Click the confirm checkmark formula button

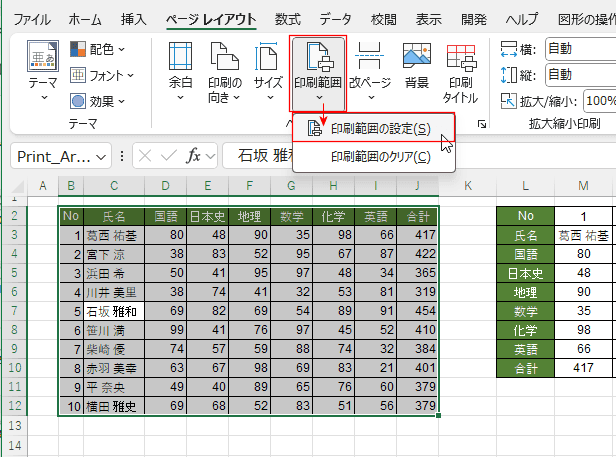click(169, 156)
